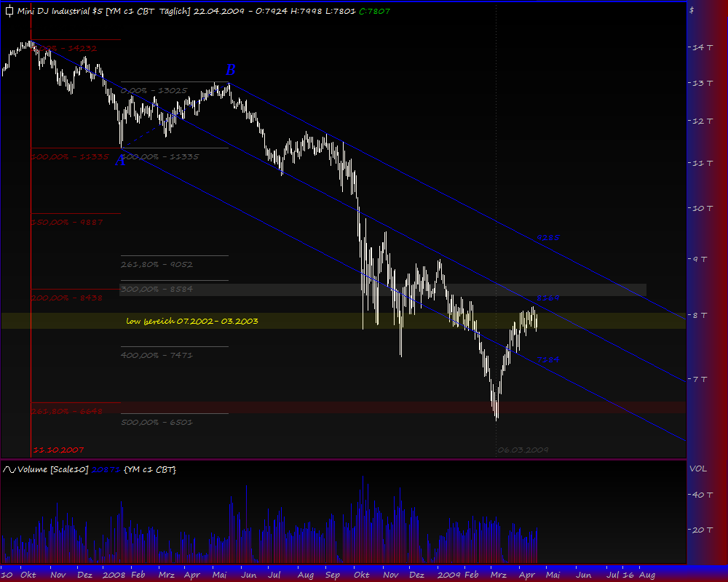Click the blue channel value "8169"

(548, 298)
